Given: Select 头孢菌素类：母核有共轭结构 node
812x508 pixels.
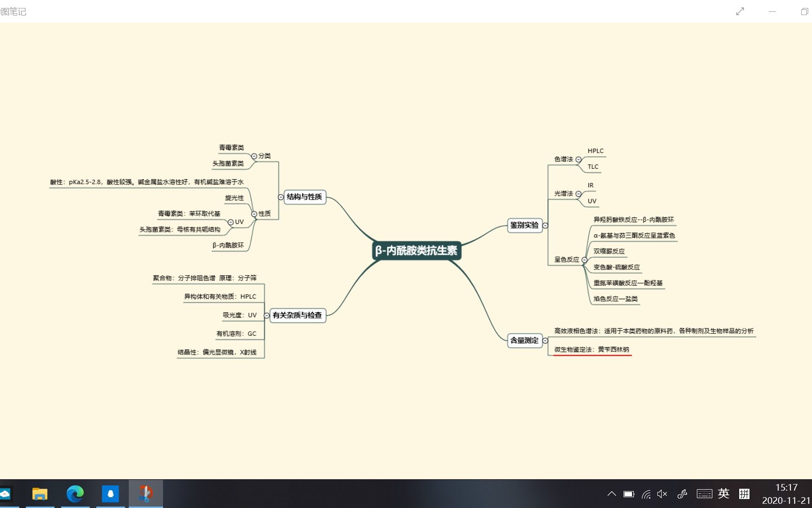Looking at the screenshot, I should (x=180, y=230).
